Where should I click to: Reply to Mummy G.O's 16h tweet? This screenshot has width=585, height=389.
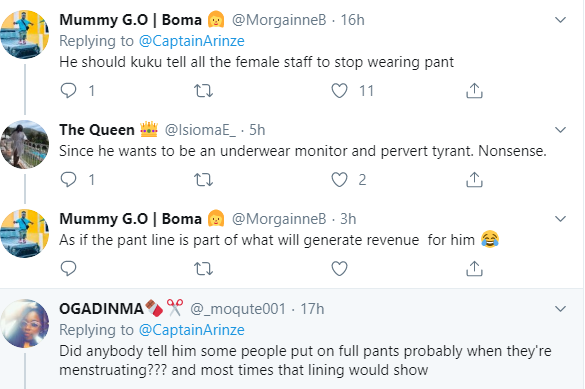[68, 91]
